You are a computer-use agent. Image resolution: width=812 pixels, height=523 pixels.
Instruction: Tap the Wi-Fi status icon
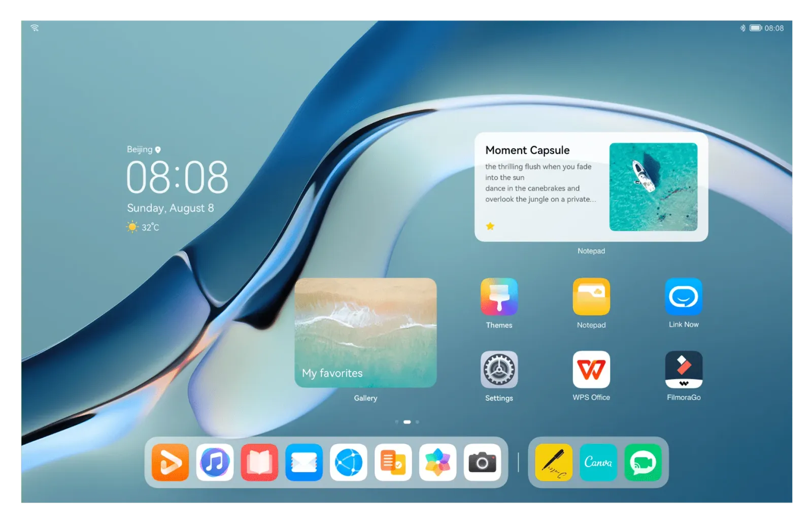point(35,28)
